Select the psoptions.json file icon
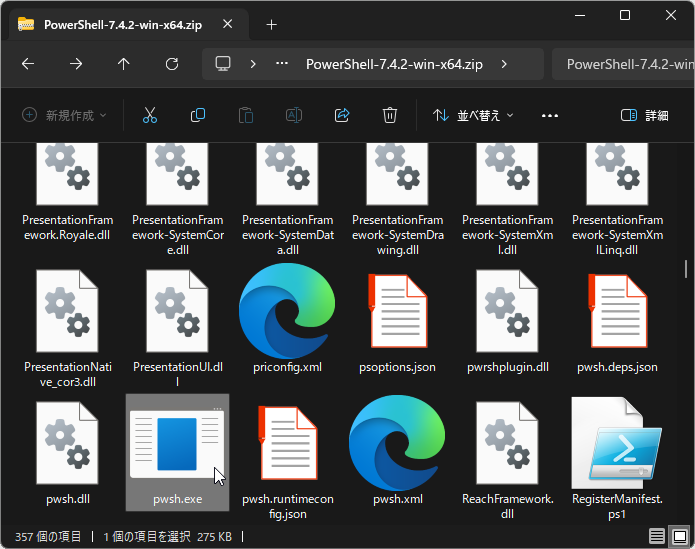Image resolution: width=695 pixels, height=549 pixels. click(x=397, y=311)
